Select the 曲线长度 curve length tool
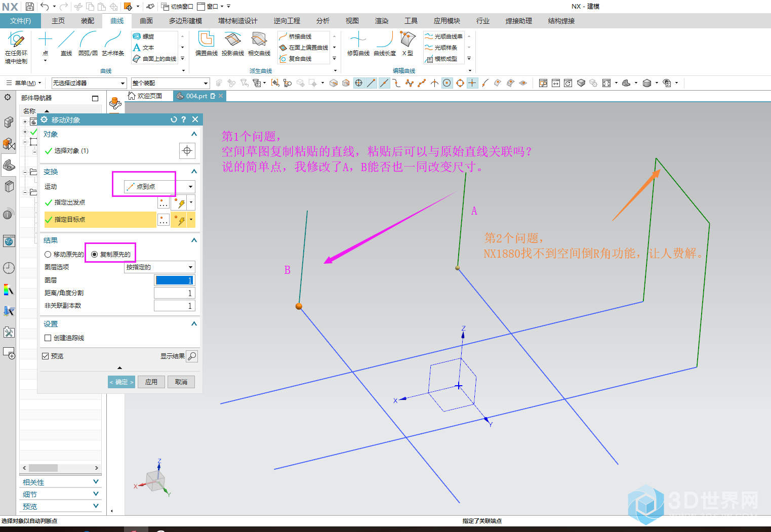Image resolution: width=771 pixels, height=532 pixels. pos(385,44)
